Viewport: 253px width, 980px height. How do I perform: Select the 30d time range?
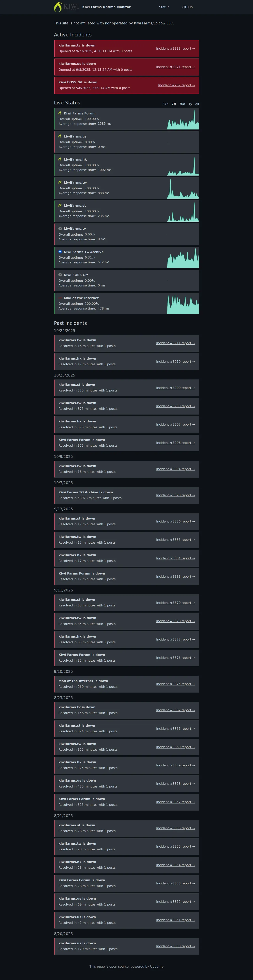coord(182,104)
